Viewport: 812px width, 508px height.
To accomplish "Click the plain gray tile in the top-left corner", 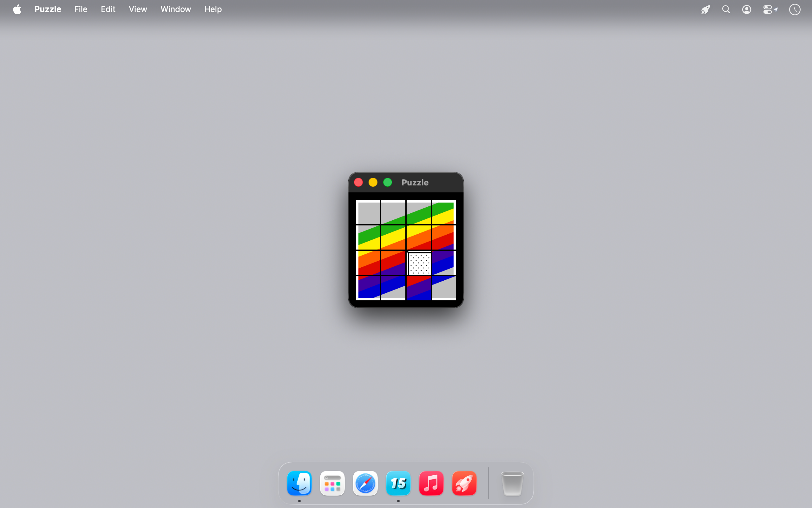I will 368,212.
